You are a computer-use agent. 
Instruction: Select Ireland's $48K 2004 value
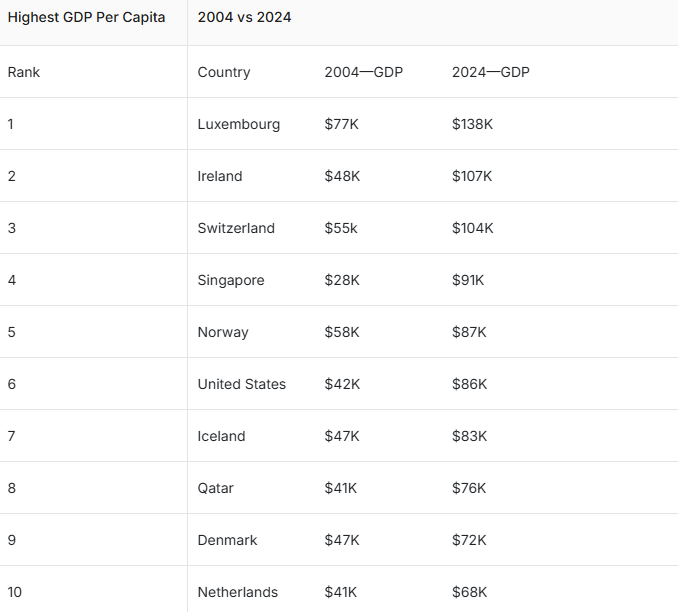pos(342,176)
